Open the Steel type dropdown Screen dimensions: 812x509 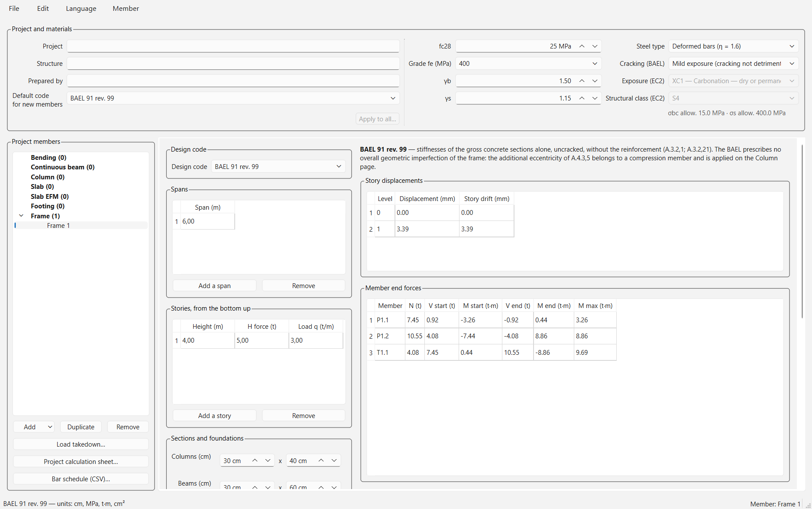(733, 46)
